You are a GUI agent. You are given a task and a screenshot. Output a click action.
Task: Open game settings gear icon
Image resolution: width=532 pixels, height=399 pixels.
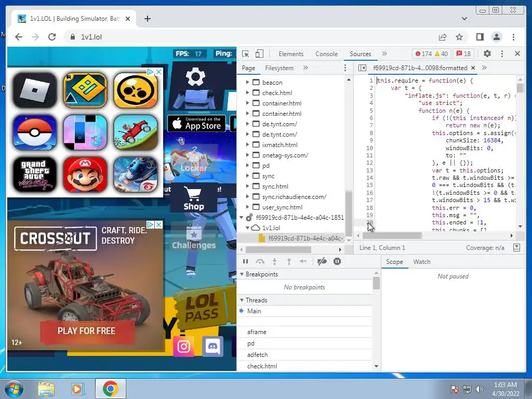[195, 77]
